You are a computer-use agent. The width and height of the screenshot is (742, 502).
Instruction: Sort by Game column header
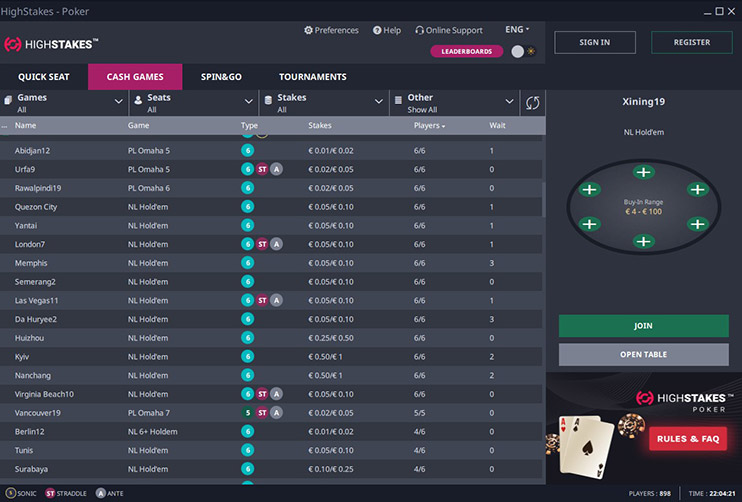[x=138, y=125]
